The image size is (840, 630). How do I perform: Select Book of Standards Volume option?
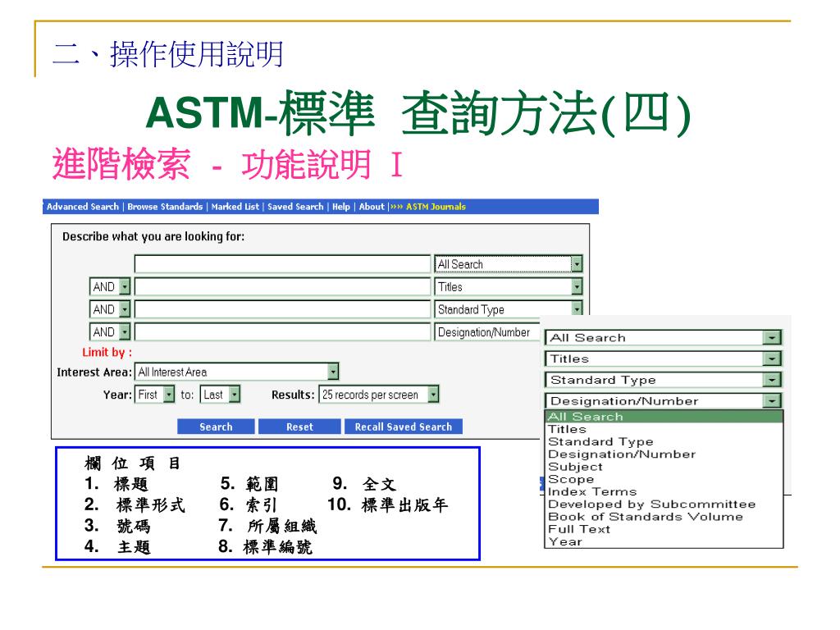click(664, 517)
